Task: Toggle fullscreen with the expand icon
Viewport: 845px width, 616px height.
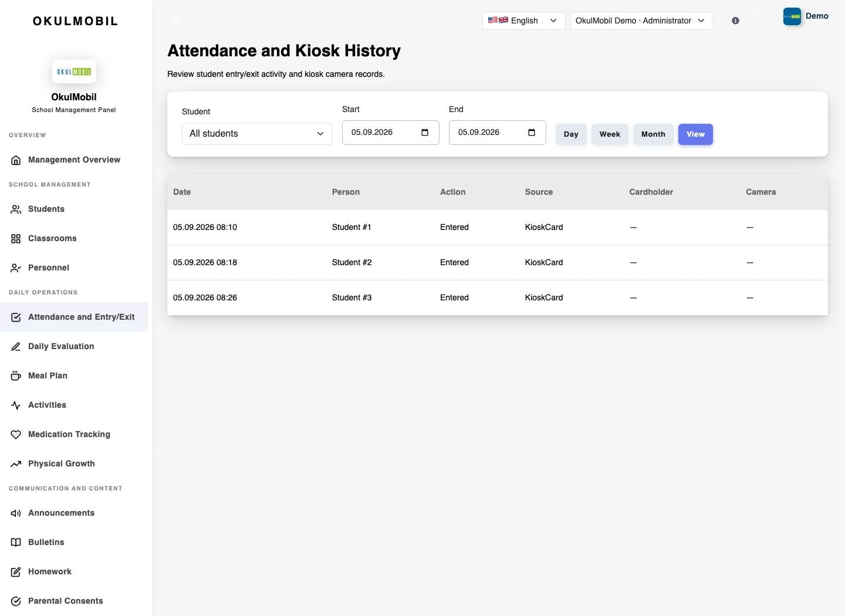Action: (761, 17)
